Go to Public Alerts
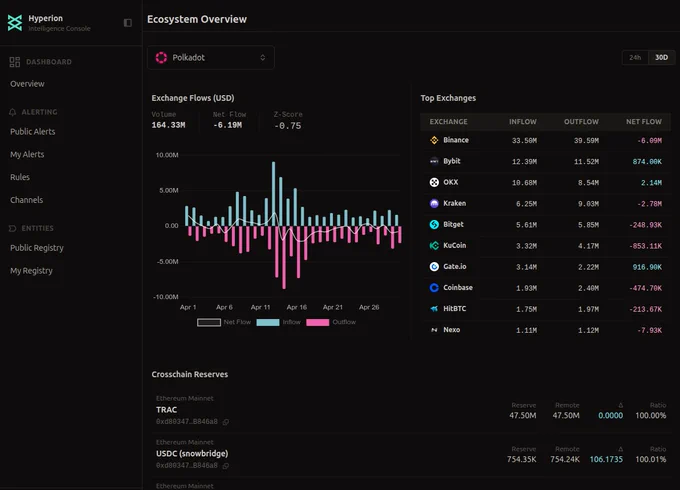The image size is (680, 490). [x=33, y=132]
